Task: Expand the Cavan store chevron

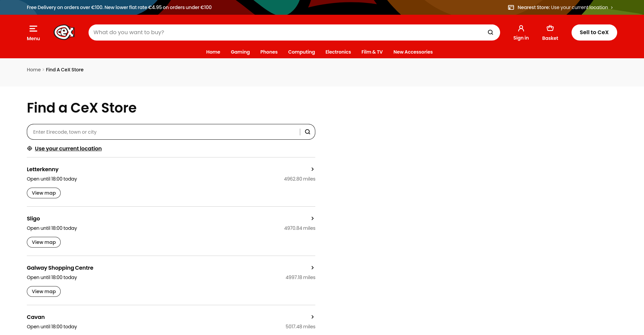Action: [313, 317]
